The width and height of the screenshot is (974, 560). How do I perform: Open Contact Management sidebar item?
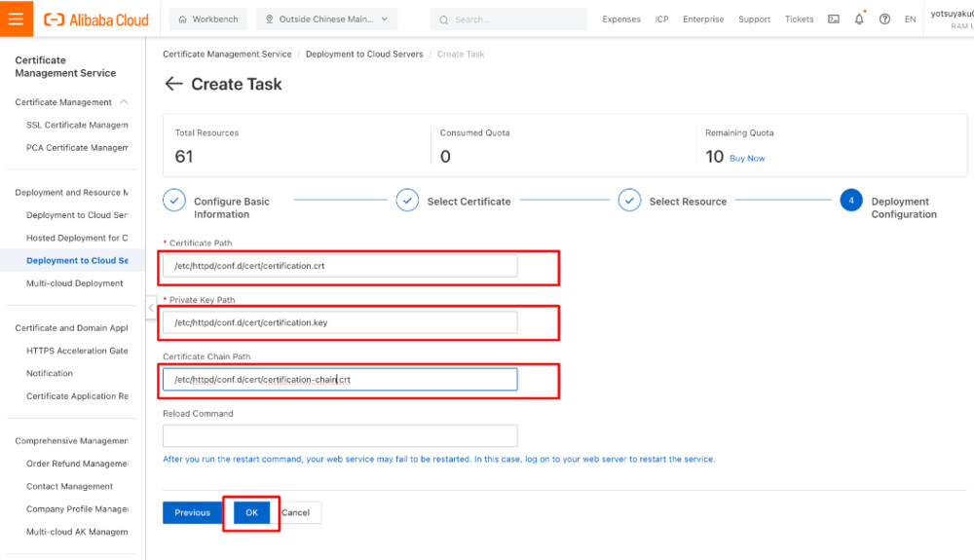[x=69, y=486]
